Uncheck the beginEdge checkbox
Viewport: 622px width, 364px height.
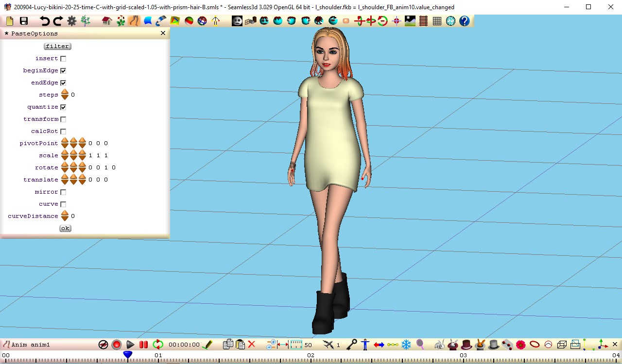point(63,70)
